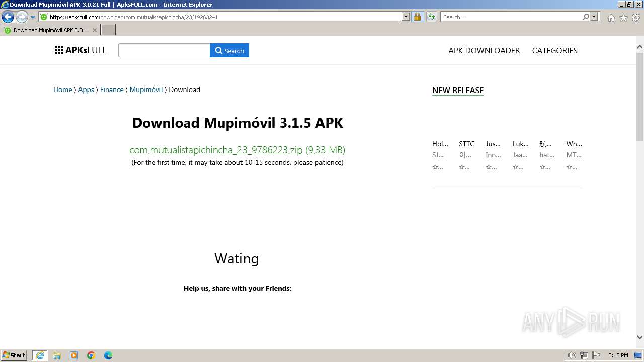Viewport: 644px width, 362px height.
Task: Go to Home breadcrumb link
Action: (63, 89)
